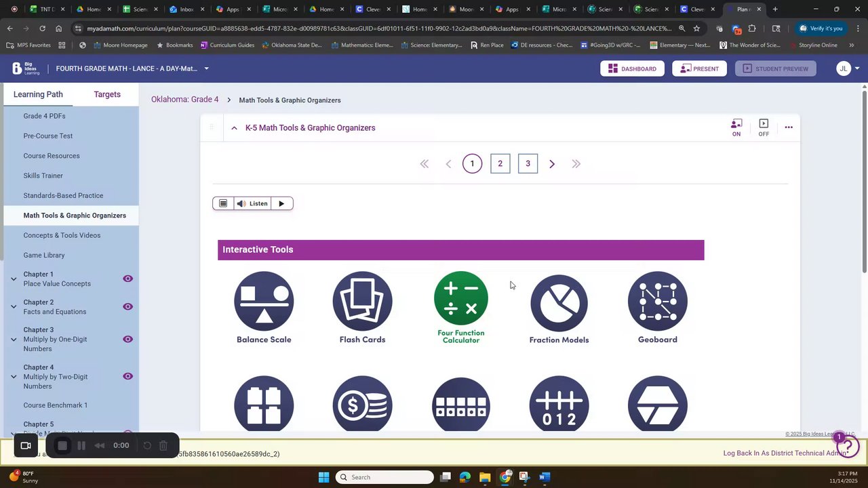Screen dimensions: 868x488
Task: Open Microsoft Word from the taskbar
Action: 544,477
